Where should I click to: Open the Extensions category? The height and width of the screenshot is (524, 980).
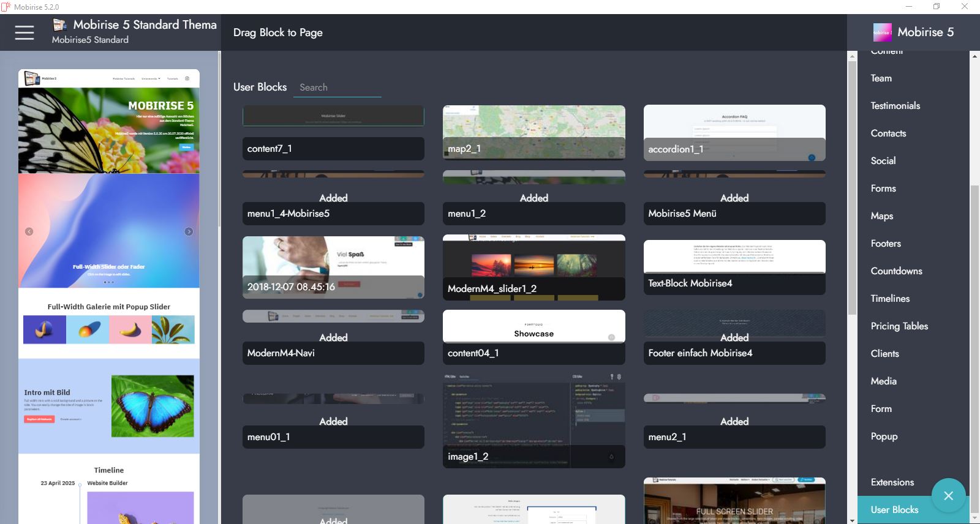point(892,482)
